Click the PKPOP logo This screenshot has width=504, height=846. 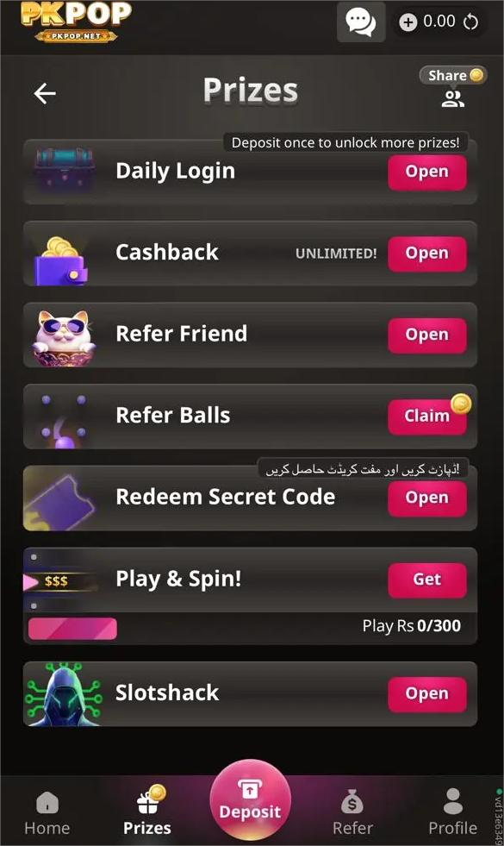coord(76,22)
